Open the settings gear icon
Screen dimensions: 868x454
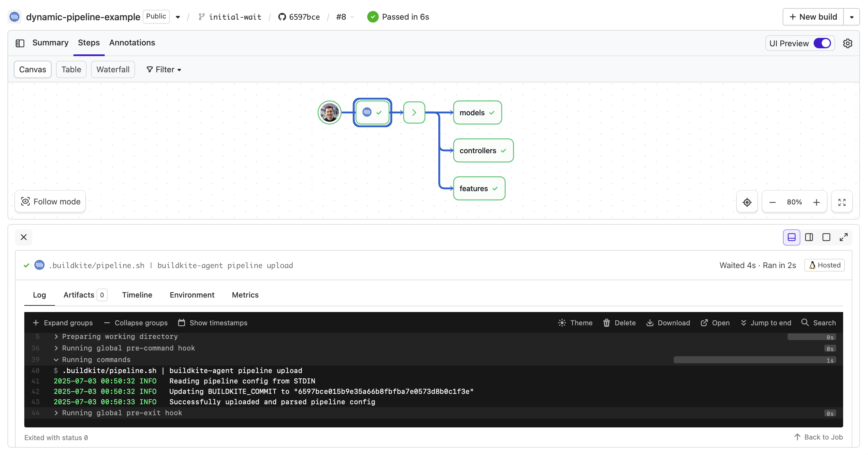[847, 43]
